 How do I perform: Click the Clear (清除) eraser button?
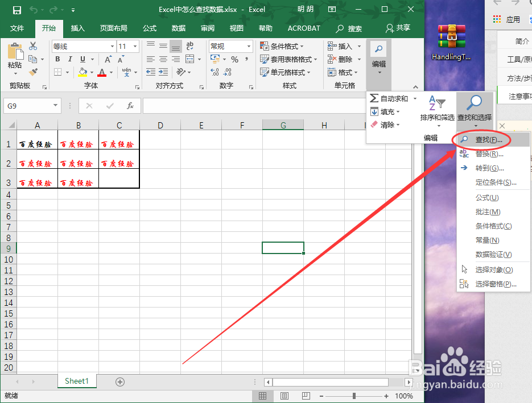coord(385,124)
